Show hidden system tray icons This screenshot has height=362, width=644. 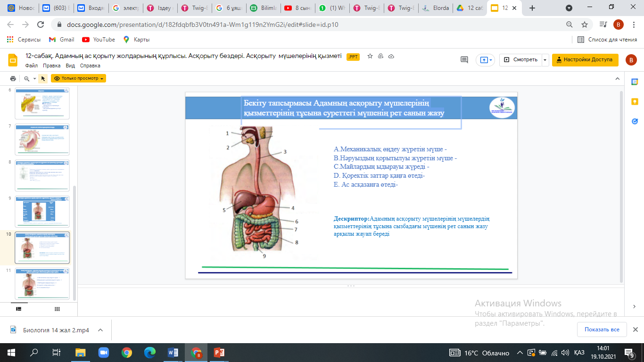(520, 353)
